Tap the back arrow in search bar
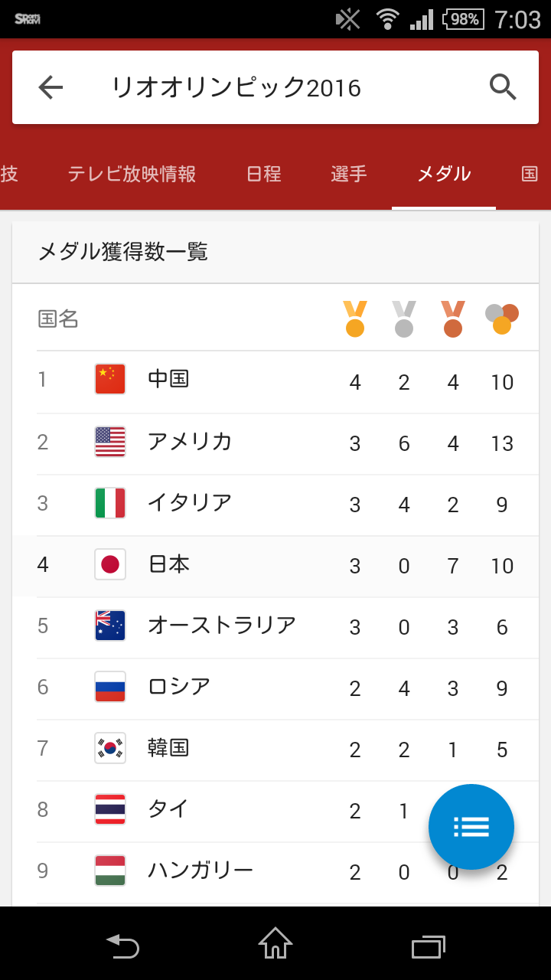The height and width of the screenshot is (980, 551). [x=51, y=88]
